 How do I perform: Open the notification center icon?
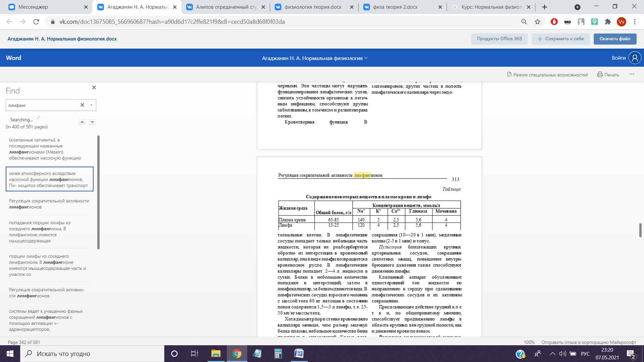point(631,354)
